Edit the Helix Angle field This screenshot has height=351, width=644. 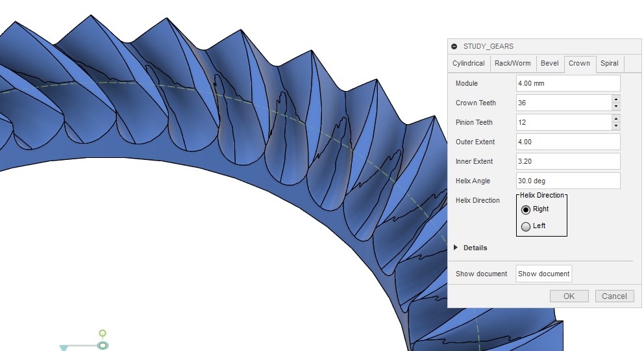[x=567, y=181]
